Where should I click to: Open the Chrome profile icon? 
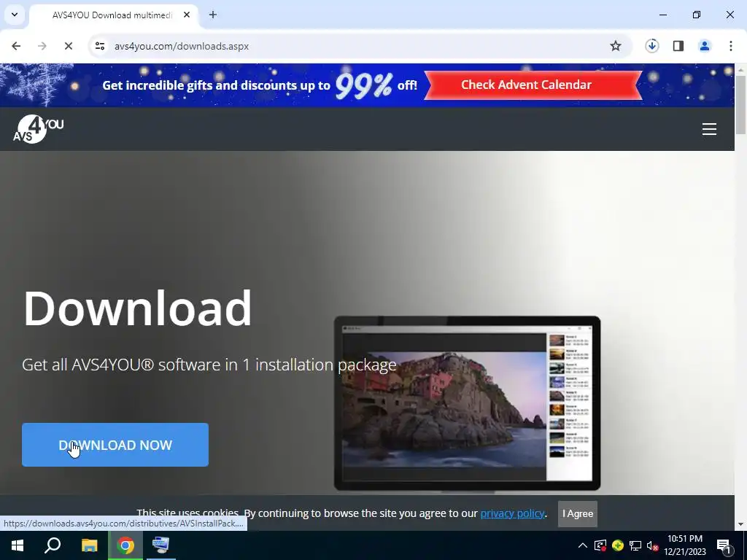[705, 46]
